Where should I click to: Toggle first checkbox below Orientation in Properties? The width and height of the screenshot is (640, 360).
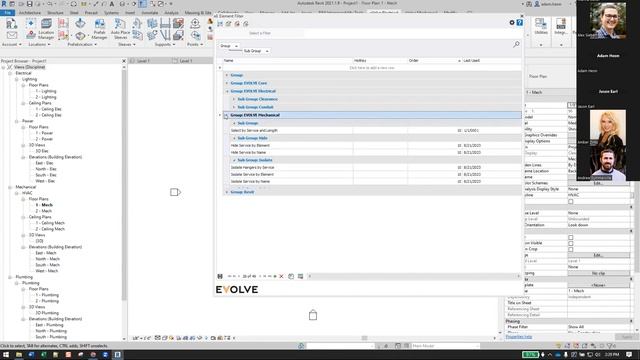[571, 237]
